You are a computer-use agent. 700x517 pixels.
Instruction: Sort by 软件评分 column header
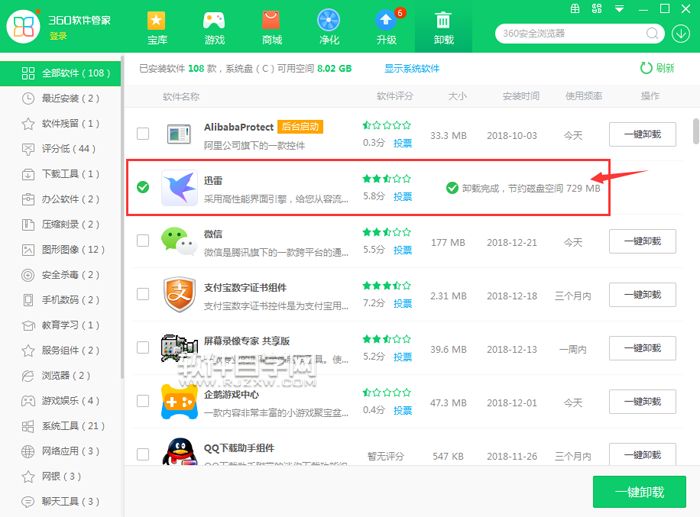[395, 96]
